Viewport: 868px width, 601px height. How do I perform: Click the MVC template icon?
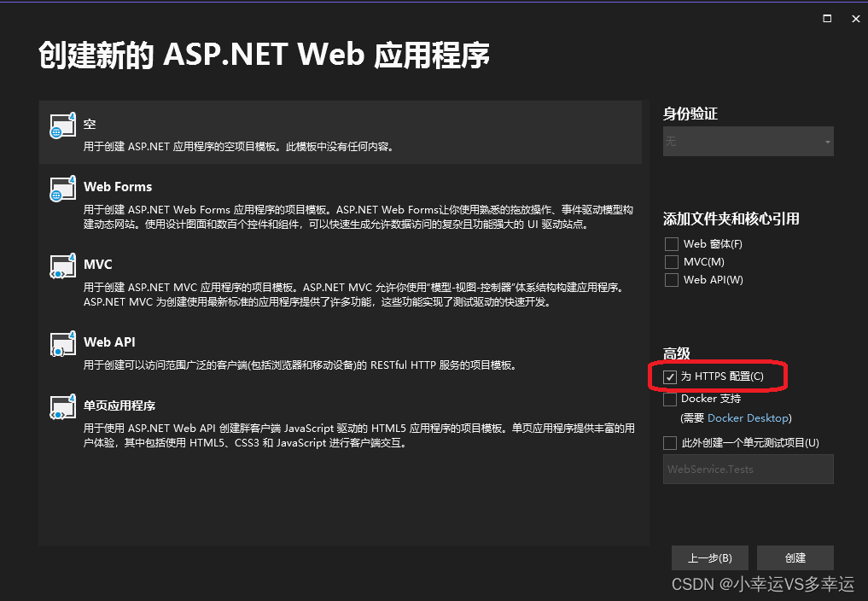[x=62, y=266]
